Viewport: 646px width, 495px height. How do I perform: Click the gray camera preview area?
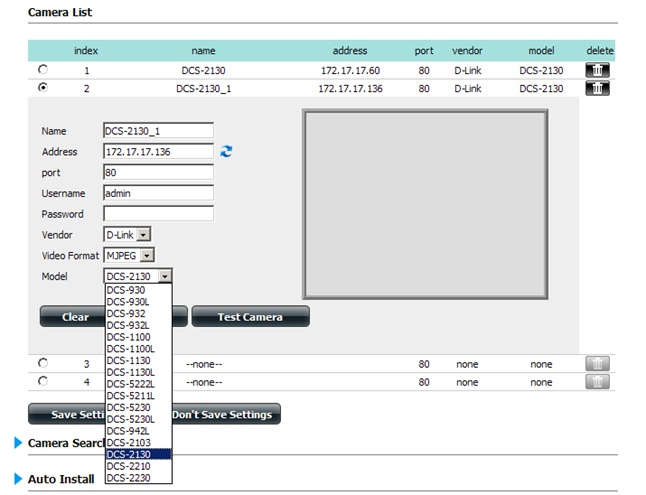(x=425, y=204)
